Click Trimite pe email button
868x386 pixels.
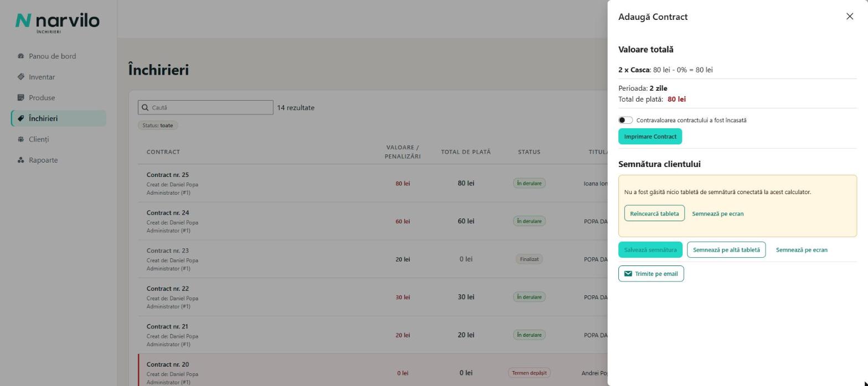pyautogui.click(x=651, y=274)
